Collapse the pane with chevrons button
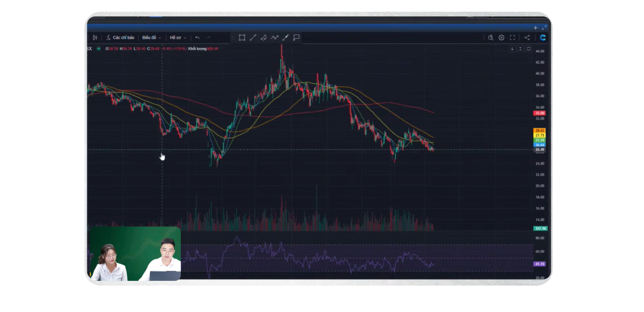The image size is (644, 312). 520,49
